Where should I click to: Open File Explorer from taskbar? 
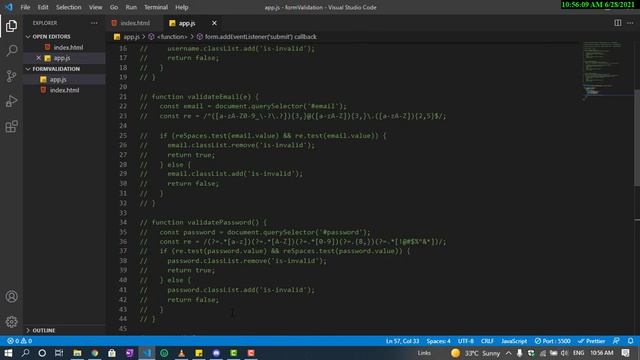(77, 353)
